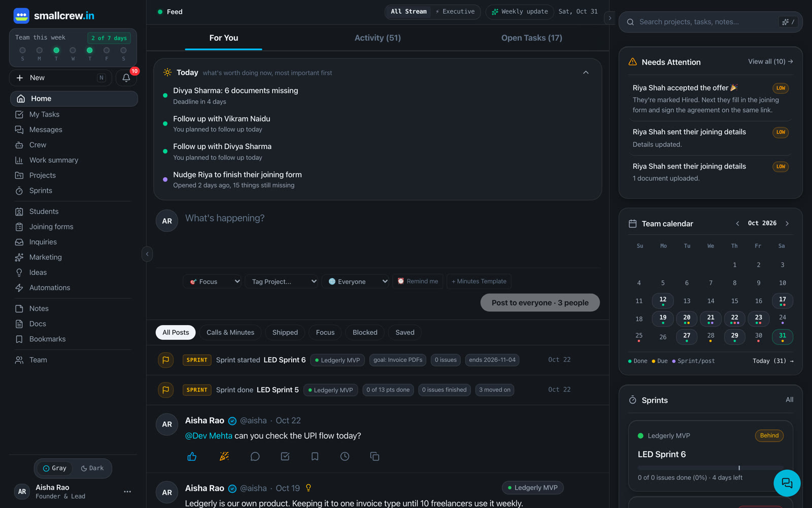Switch to the Open Tasks (17) tab
This screenshot has height=508, width=812.
pyautogui.click(x=532, y=38)
